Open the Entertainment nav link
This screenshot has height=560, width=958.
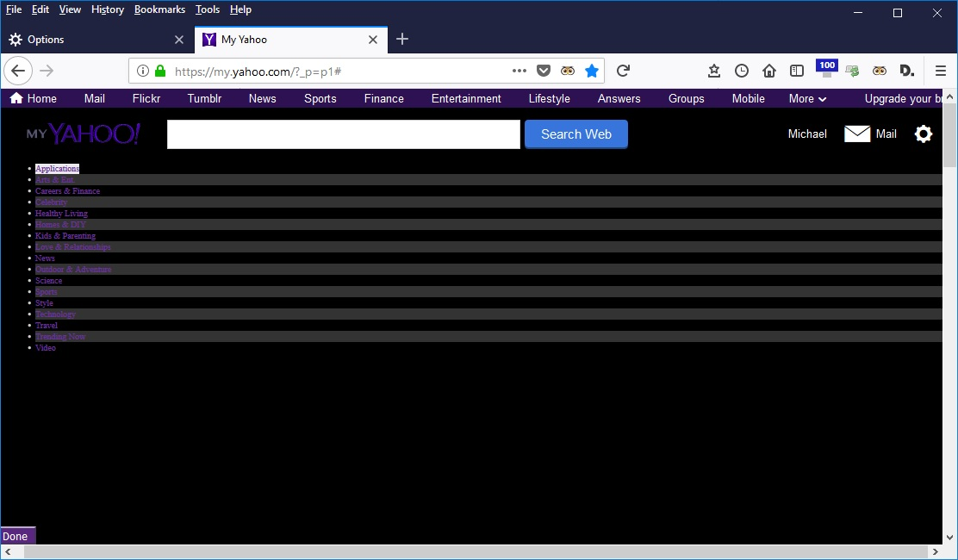pos(466,98)
